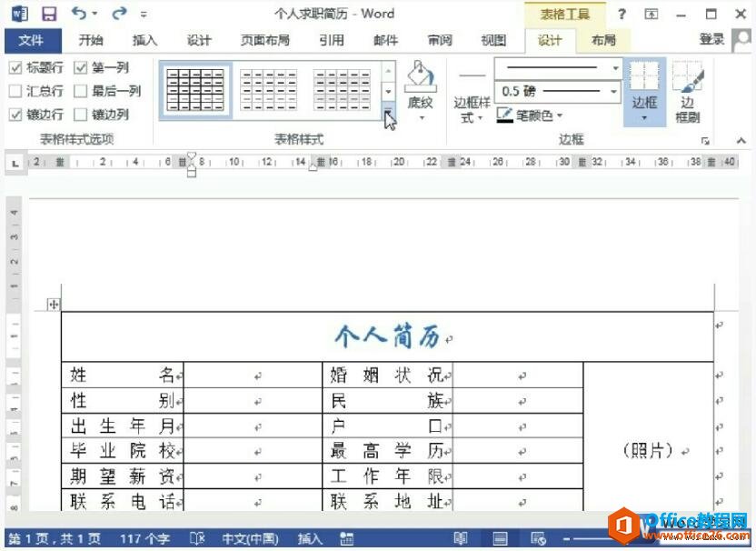Click 第1页,共1页 page indicator in status bar
Viewport: 756px width, 551px height.
[x=55, y=538]
